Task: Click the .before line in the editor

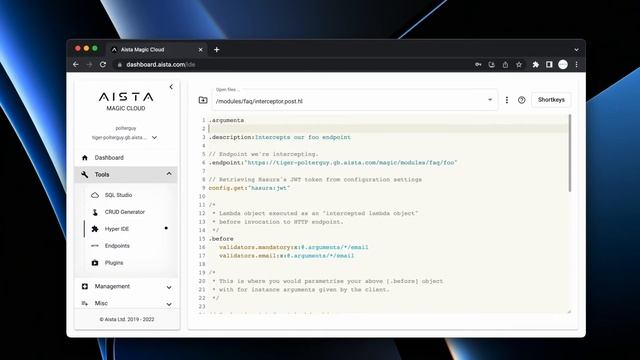Action: point(221,239)
